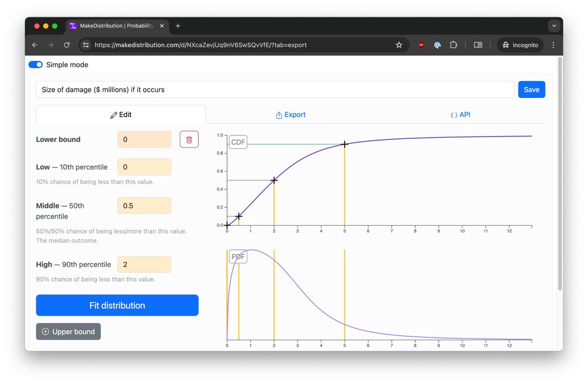Image resolution: width=588 pixels, height=384 pixels.
Task: Reload the page
Action: [x=67, y=45]
